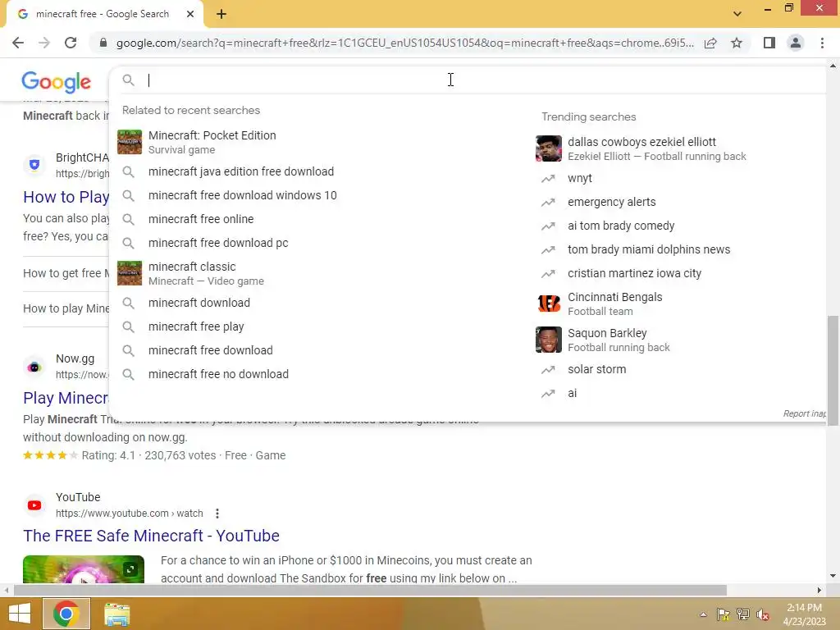This screenshot has height=630, width=840.
Task: Click trending arrow icon beside wnyt
Action: pyautogui.click(x=548, y=178)
